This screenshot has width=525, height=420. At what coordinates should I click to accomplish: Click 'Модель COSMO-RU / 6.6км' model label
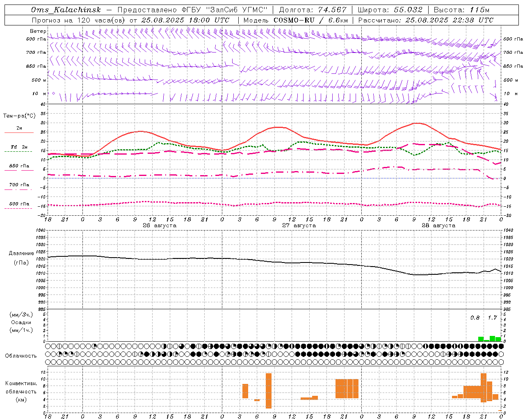click(296, 20)
